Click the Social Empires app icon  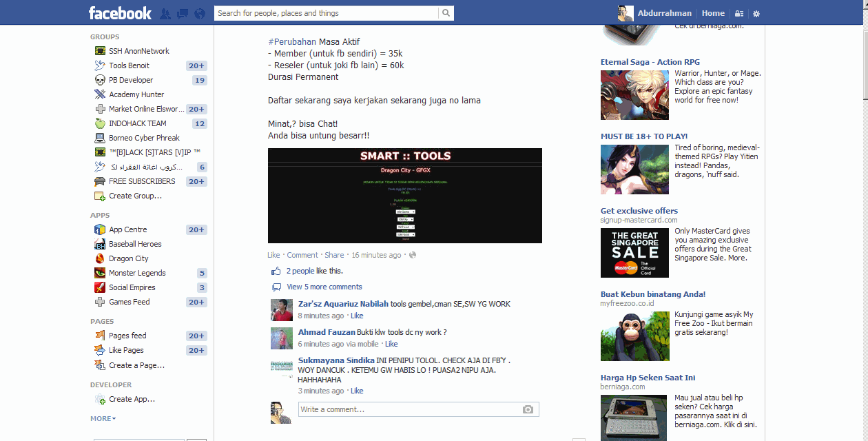[100, 287]
